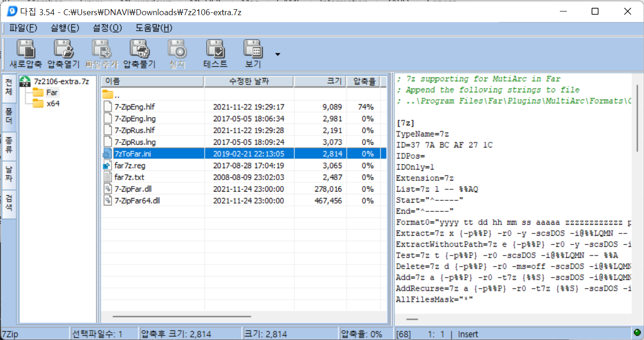
Task: Click the Insert mode status bar entry
Action: [x=468, y=334]
